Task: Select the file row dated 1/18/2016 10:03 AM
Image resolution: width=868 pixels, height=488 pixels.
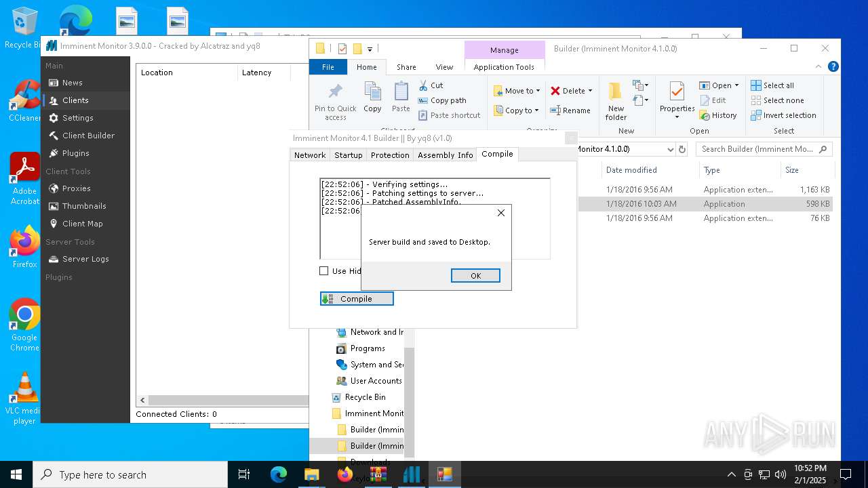Action: pos(705,204)
